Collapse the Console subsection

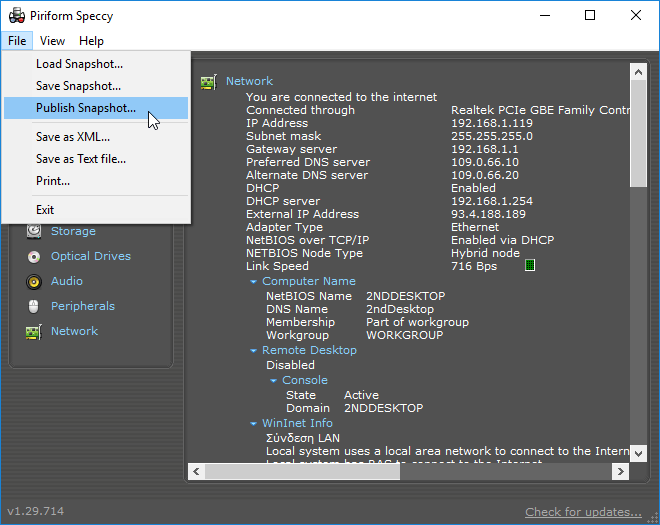[274, 380]
